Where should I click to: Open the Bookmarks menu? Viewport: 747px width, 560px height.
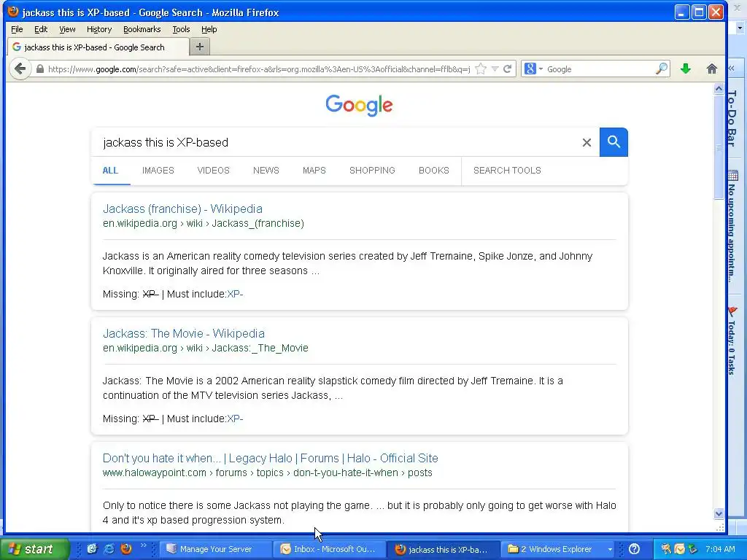142,29
